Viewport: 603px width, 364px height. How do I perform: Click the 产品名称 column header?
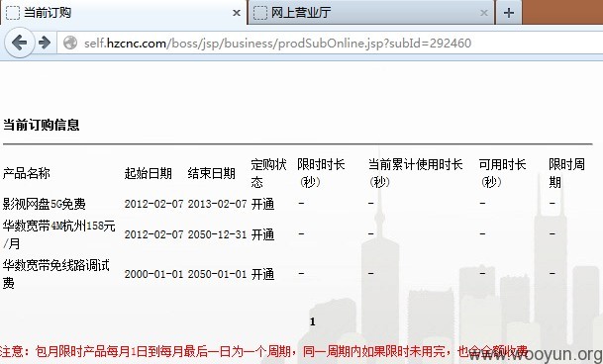[27, 173]
